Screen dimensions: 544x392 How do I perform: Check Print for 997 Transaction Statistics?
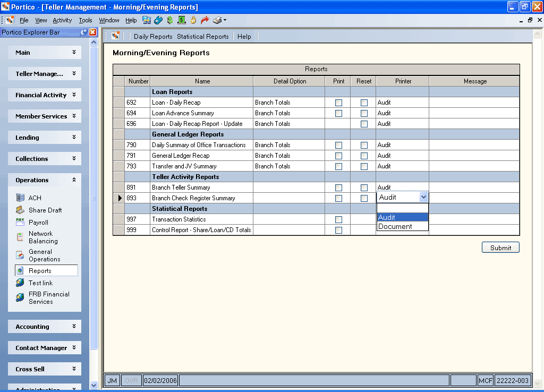click(x=338, y=219)
